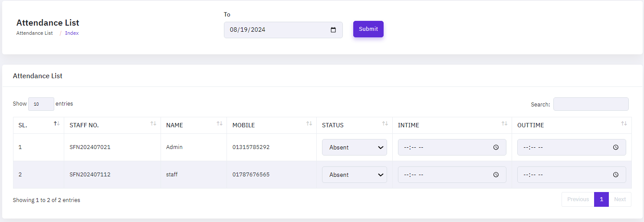Sort table by SL. column arrows
Viewport: 644px width, 222px height.
coord(56,124)
